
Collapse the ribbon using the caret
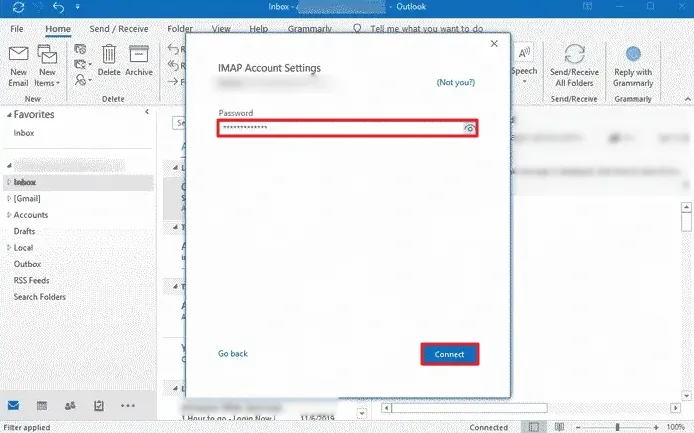(687, 99)
